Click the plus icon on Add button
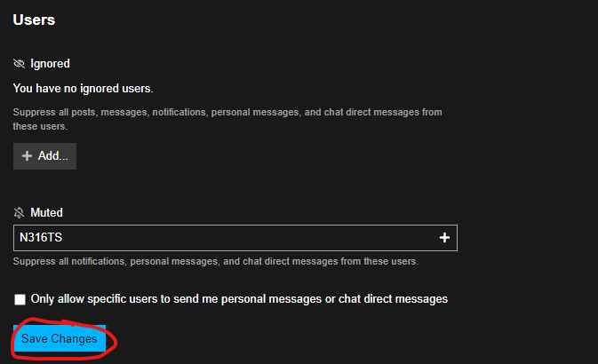The image size is (598, 364). (27, 156)
